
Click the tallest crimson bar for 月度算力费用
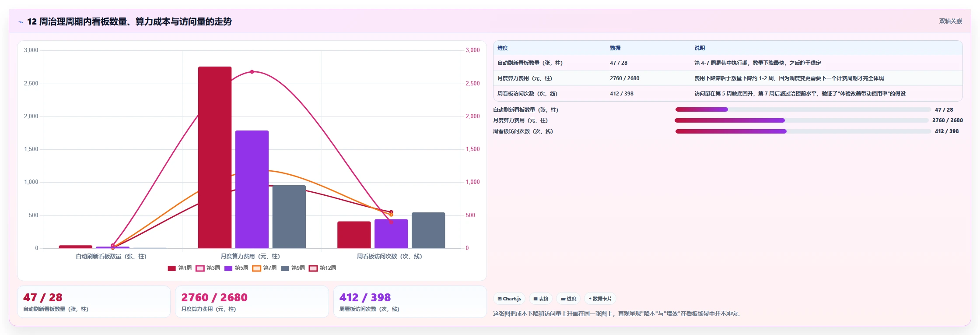[215, 157]
